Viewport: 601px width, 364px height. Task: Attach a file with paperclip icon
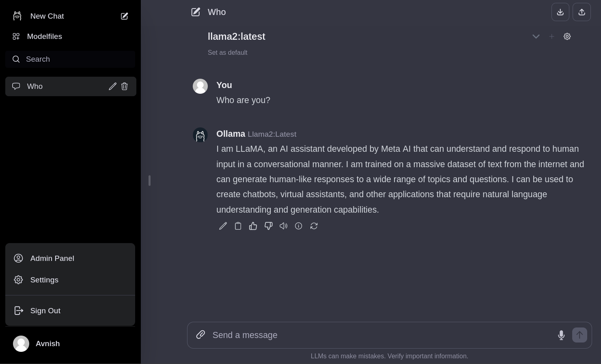tap(200, 335)
